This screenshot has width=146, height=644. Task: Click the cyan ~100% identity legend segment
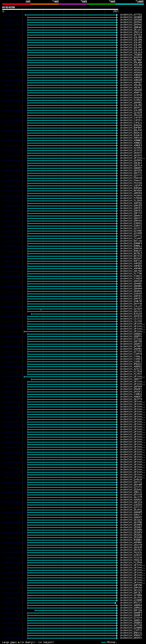click(x=130, y=4)
